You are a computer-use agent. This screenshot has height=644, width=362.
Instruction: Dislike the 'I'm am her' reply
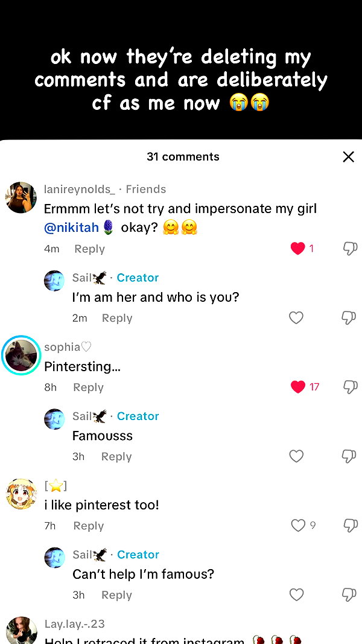coord(350,318)
